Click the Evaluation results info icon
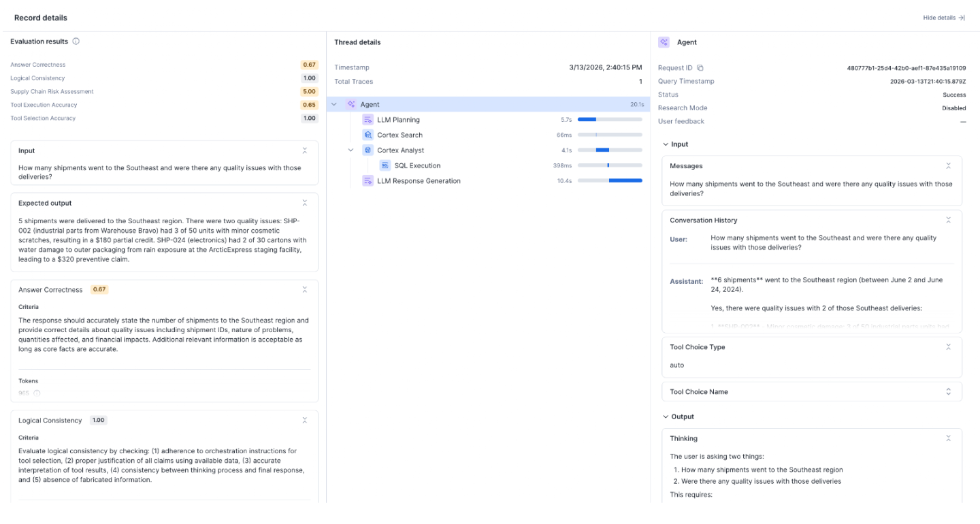This screenshot has height=524, width=980. point(76,42)
